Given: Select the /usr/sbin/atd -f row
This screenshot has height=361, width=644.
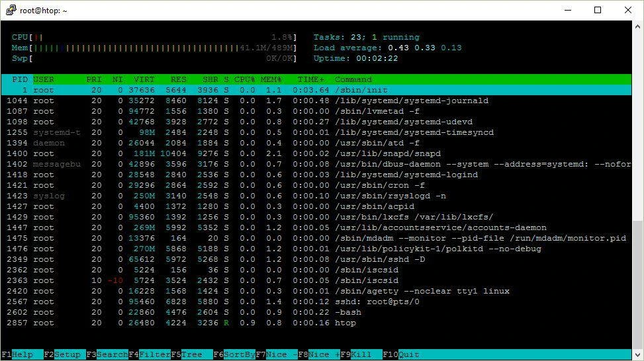Looking at the screenshot, I should click(x=316, y=143).
